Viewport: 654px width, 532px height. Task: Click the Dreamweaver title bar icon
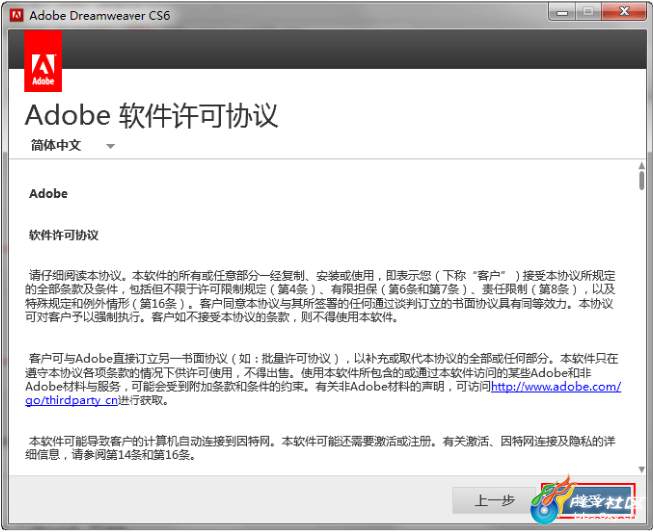[x=17, y=15]
